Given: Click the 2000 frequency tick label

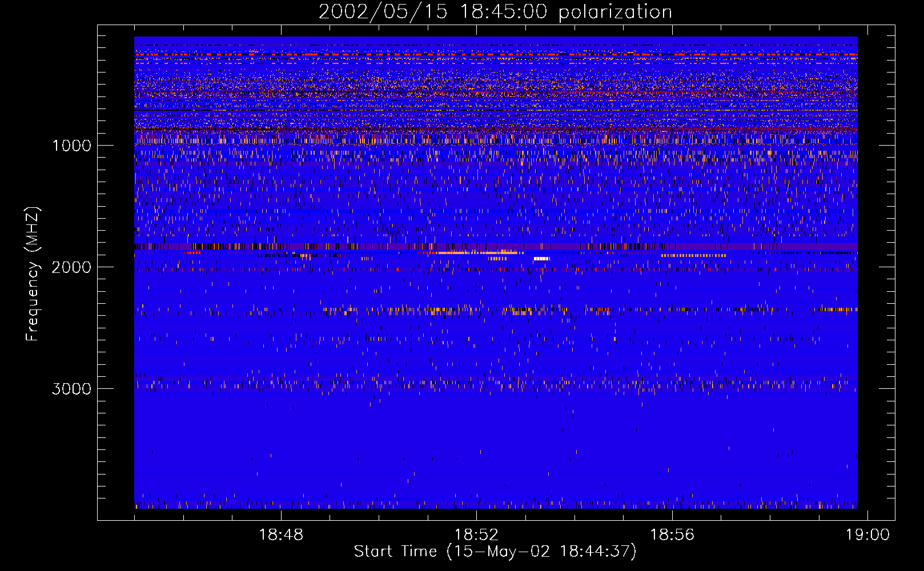Looking at the screenshot, I should (71, 267).
